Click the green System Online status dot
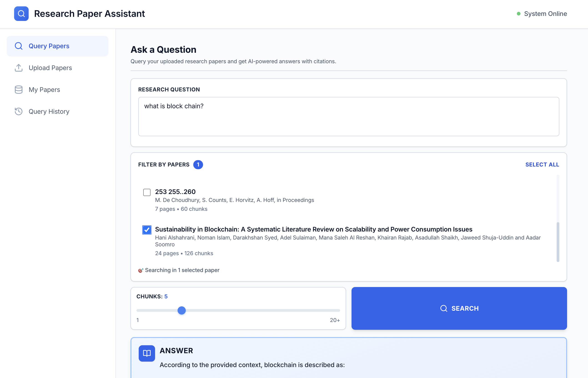Screen dimensions: 588x378 [519, 14]
